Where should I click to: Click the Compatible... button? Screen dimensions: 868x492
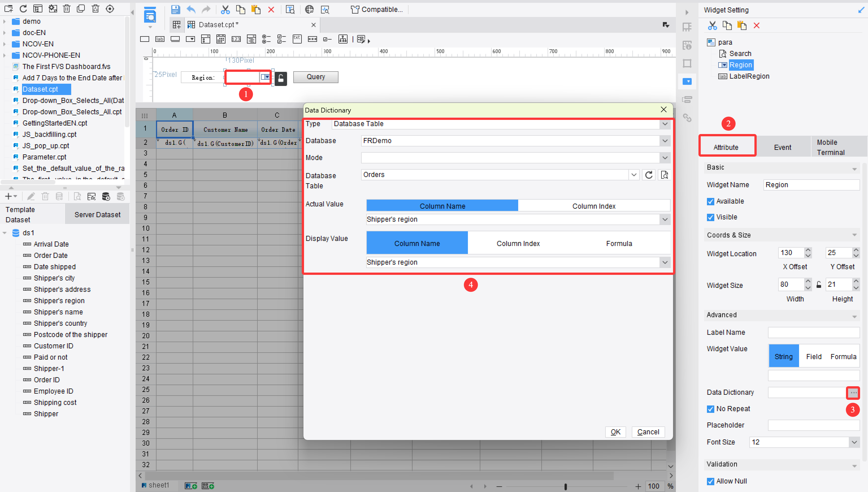[x=377, y=9]
